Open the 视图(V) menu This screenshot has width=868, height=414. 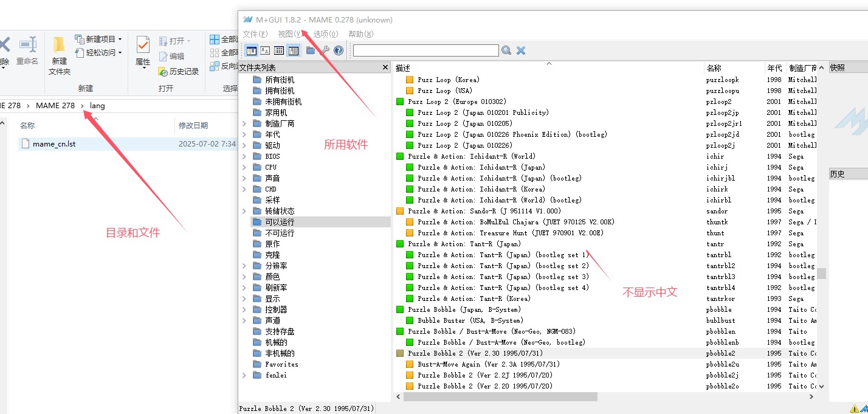(290, 34)
